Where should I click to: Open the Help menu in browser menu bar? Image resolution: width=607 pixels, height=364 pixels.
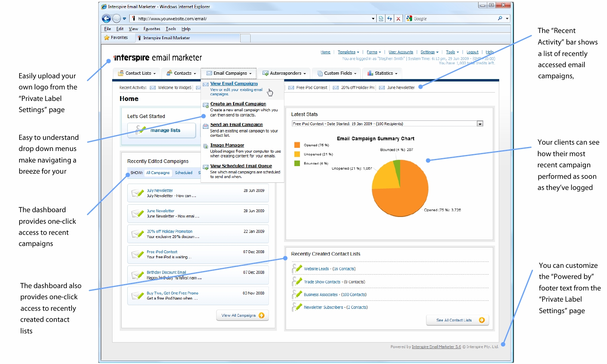click(186, 29)
